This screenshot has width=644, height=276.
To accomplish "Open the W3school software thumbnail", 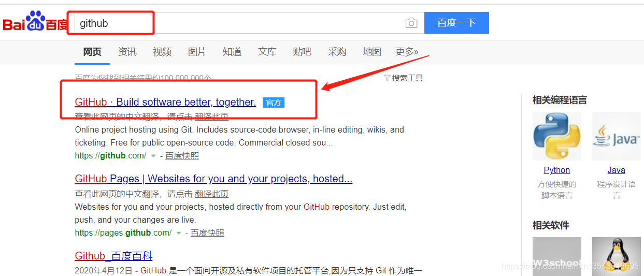I will [x=557, y=256].
